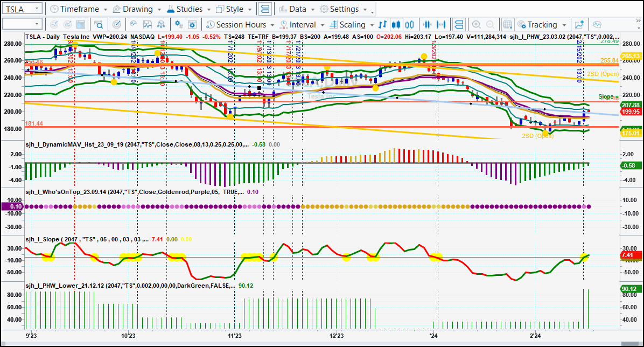The image size is (644, 347).
Task: Click the sjh_I_Slope study label
Action: [x=87, y=239]
